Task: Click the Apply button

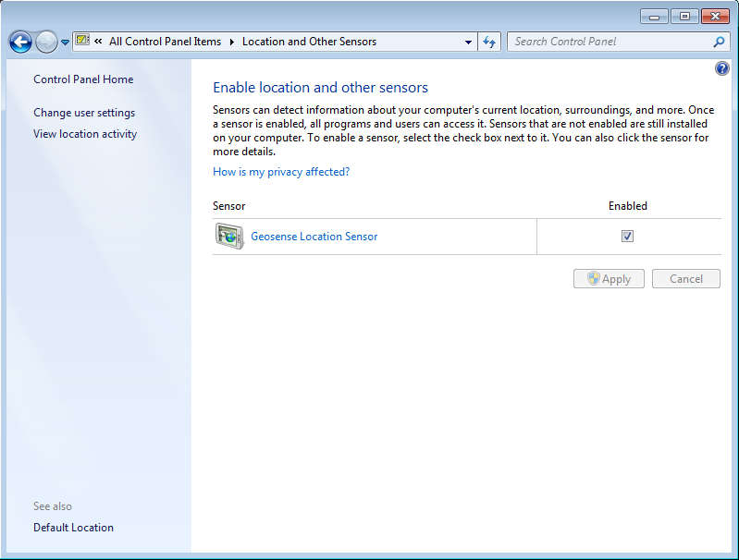Action: tap(609, 279)
